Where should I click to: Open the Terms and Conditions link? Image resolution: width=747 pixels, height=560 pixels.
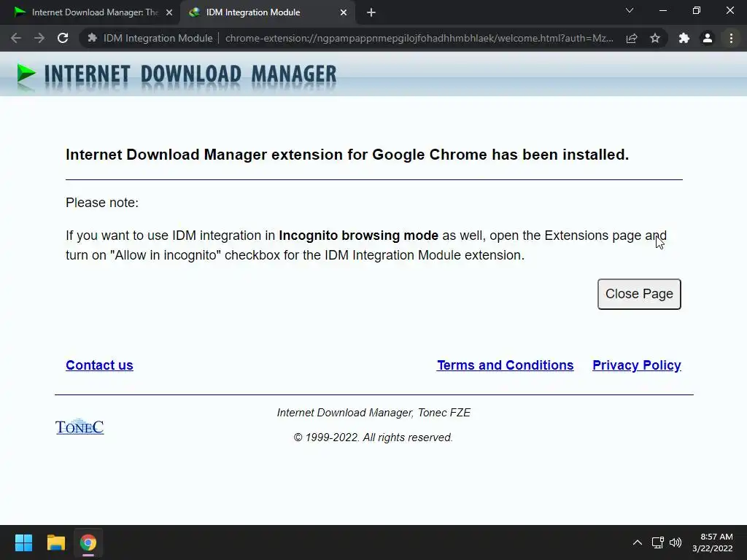point(505,365)
